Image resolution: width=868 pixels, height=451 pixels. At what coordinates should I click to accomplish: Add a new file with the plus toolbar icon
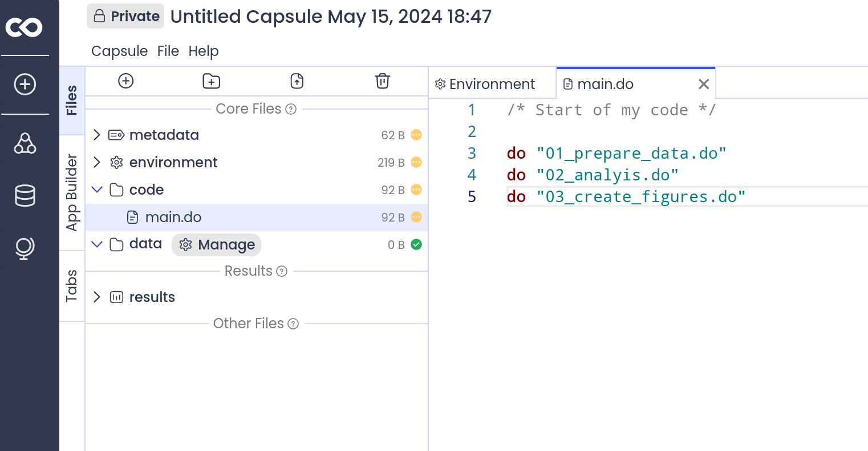click(x=125, y=81)
